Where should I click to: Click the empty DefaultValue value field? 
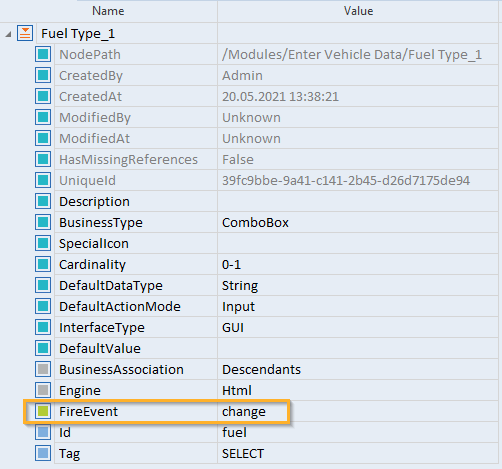click(x=358, y=348)
